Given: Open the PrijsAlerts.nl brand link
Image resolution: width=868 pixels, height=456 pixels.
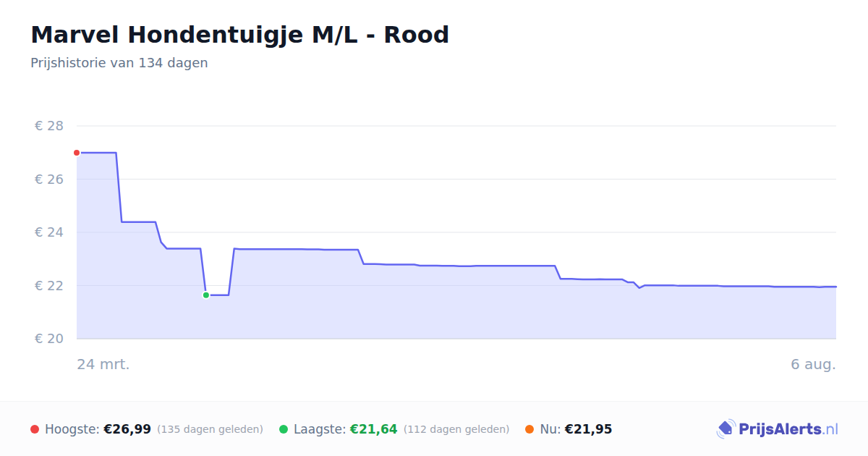Looking at the screenshot, I should pyautogui.click(x=777, y=429).
